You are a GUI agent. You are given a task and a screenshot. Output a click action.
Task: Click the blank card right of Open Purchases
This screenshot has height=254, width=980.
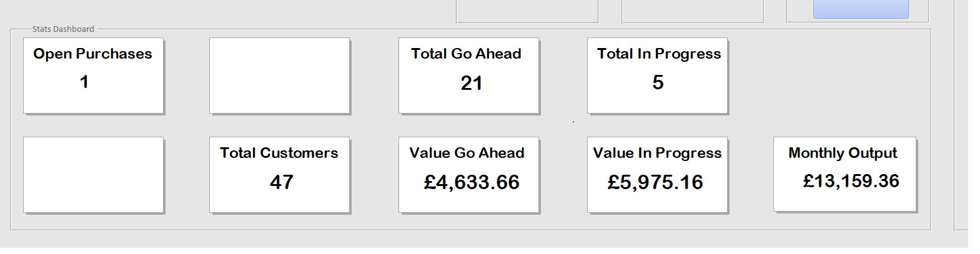click(x=279, y=76)
